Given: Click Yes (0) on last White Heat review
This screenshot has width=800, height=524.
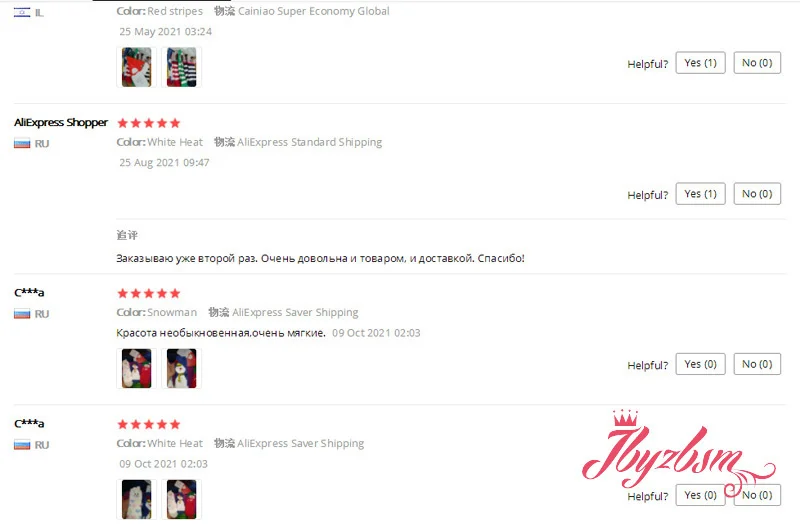Looking at the screenshot, I should coord(701,495).
